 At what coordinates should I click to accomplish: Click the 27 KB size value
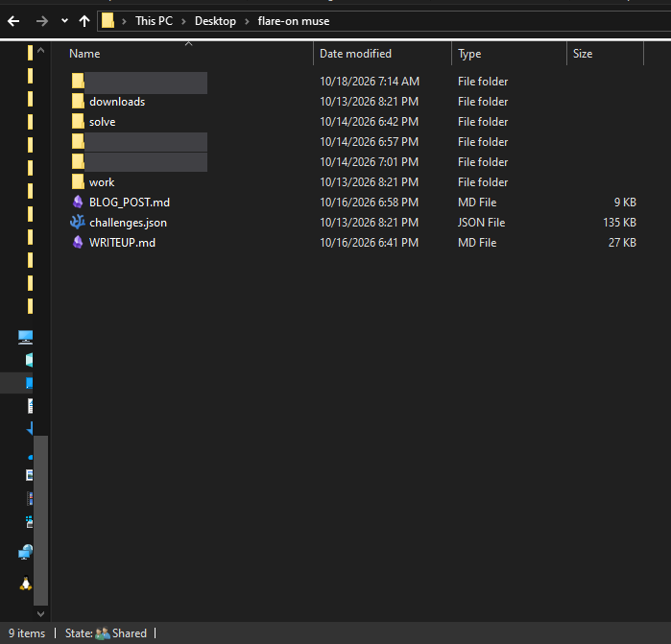click(622, 243)
